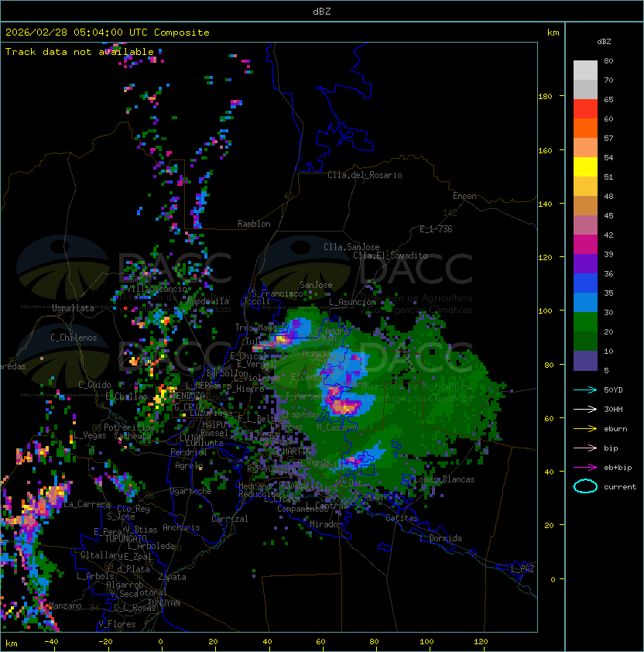Click the 'L_Asuncion' map label

(x=352, y=302)
